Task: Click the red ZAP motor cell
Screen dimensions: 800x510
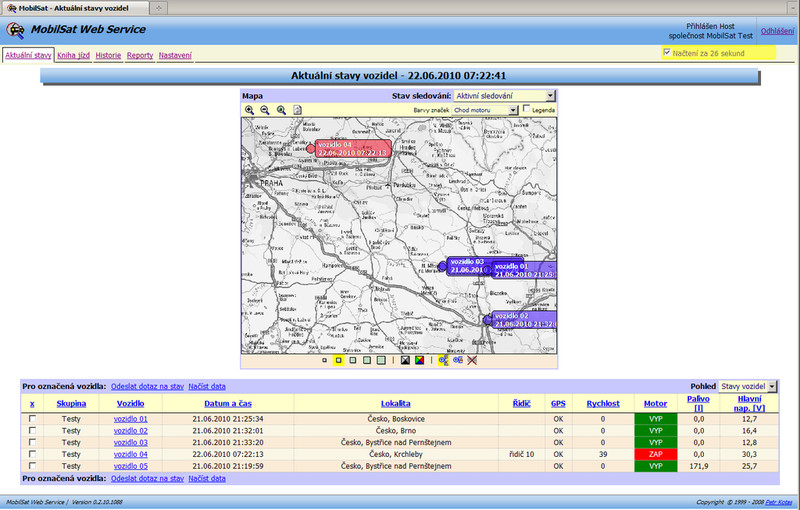Action: pyautogui.click(x=656, y=454)
